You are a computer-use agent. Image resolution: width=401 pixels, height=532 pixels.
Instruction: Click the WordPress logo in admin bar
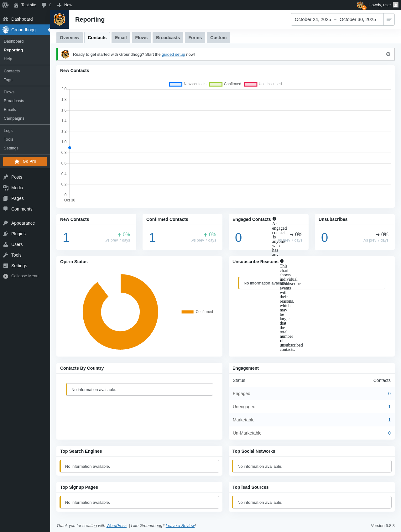(x=5, y=5)
